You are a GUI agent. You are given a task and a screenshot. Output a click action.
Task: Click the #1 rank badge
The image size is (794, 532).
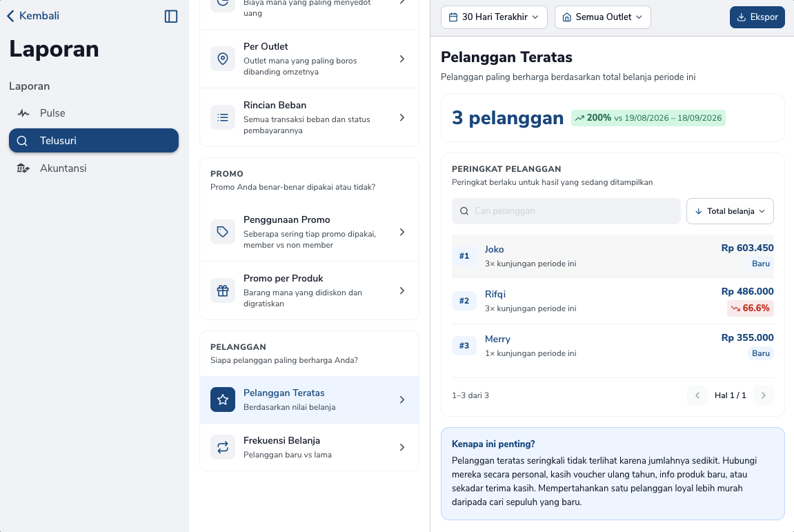tap(464, 256)
